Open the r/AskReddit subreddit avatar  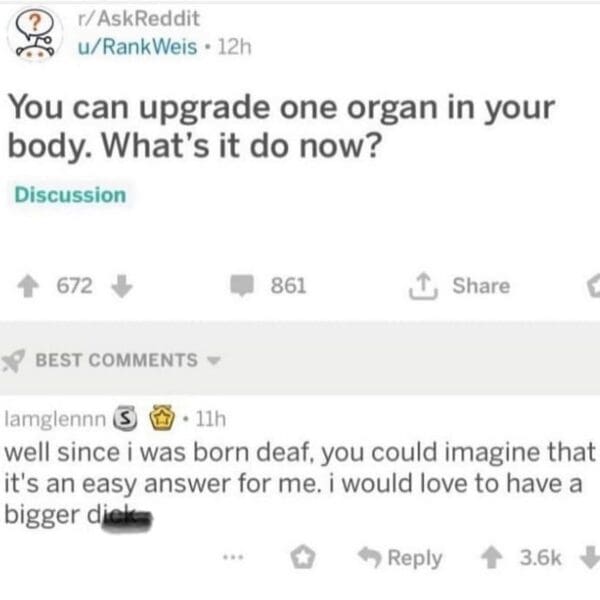click(x=35, y=35)
